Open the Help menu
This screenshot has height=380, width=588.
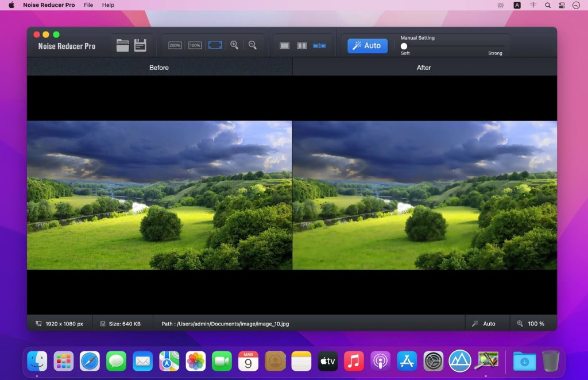[x=108, y=5]
